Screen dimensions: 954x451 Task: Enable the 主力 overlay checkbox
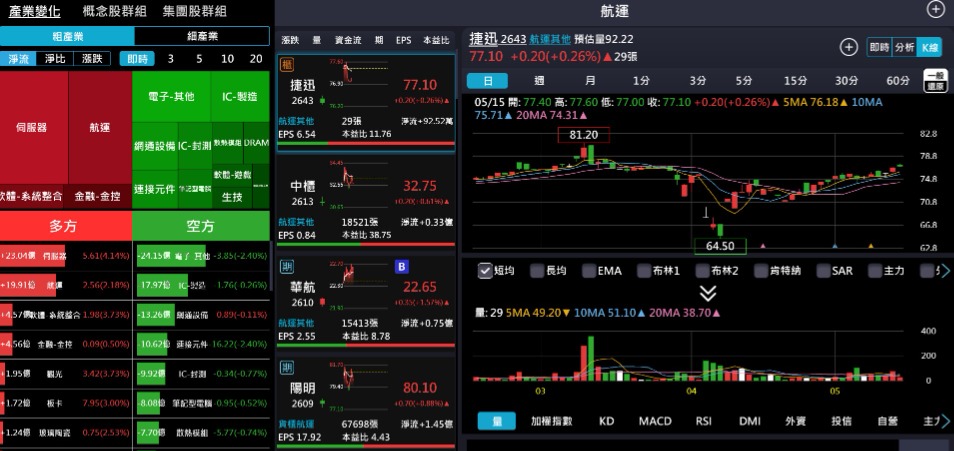click(x=875, y=271)
